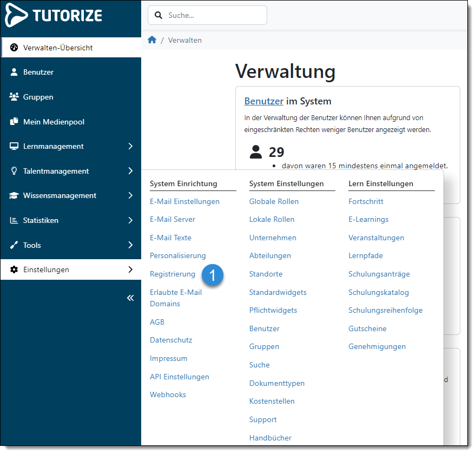
Task: Select the Talentmanagement lightbulb icon
Action: click(13, 171)
